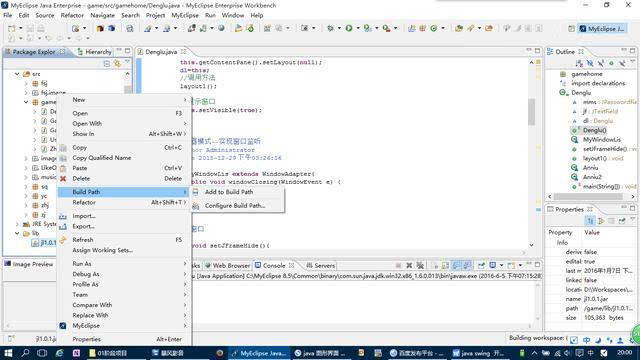Toggle Link with Editor in Package Explorer
640x360 pixels.
coord(117,63)
